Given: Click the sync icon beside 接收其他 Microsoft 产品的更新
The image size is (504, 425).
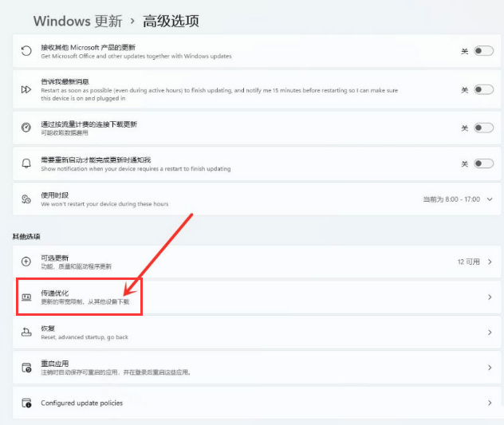Looking at the screenshot, I should (26, 50).
